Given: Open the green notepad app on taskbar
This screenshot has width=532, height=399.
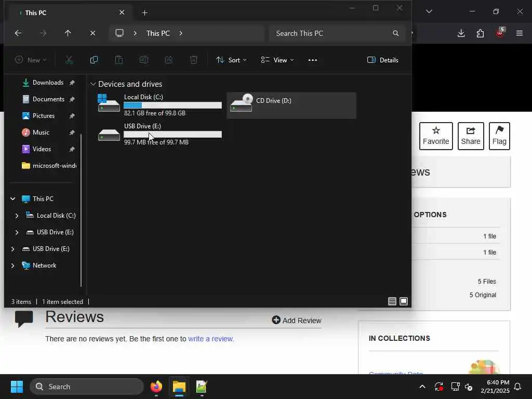Looking at the screenshot, I should pos(202,387).
